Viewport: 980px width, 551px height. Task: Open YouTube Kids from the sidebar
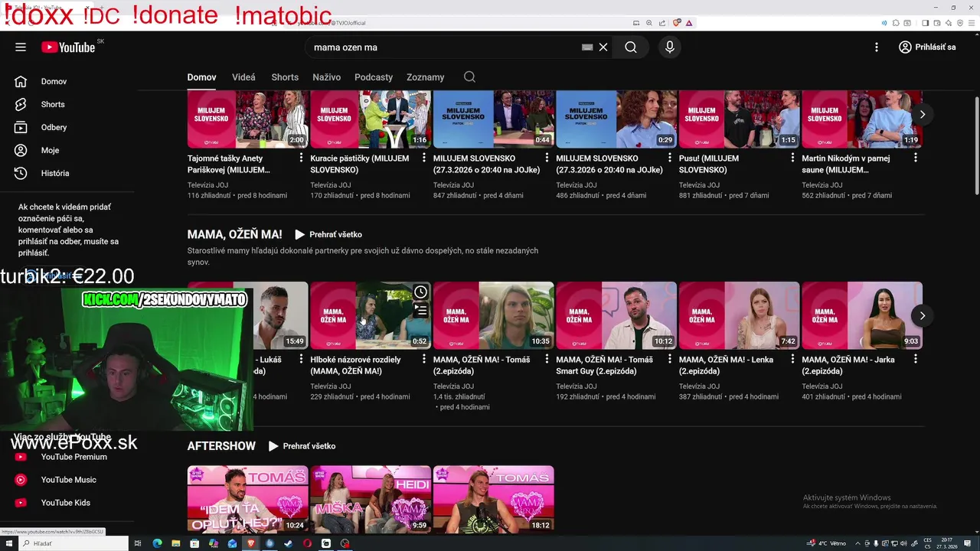coord(67,503)
